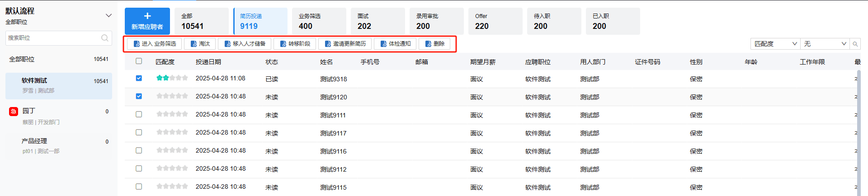Toggle the select-all checkbox in table header
Image resolution: width=868 pixels, height=196 pixels.
tap(139, 61)
